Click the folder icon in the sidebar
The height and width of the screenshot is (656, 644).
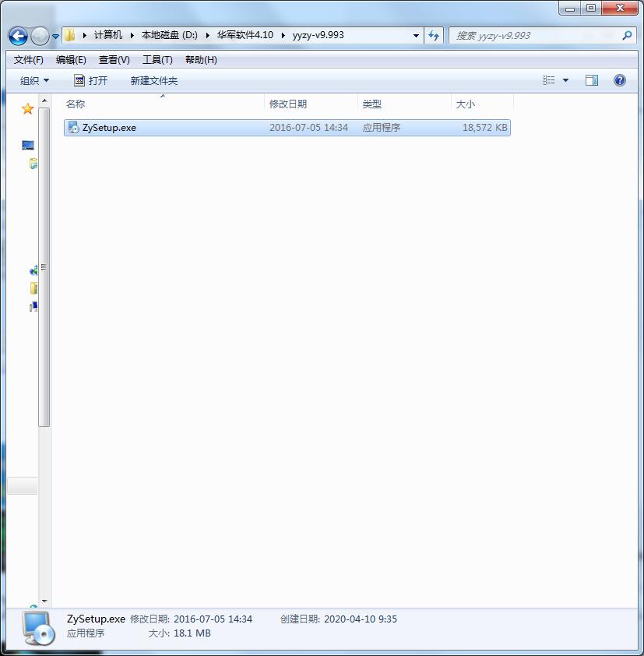(x=33, y=288)
